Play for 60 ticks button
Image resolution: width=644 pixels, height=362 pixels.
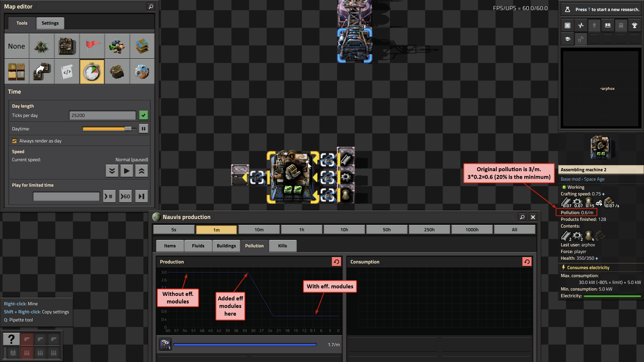[125, 196]
